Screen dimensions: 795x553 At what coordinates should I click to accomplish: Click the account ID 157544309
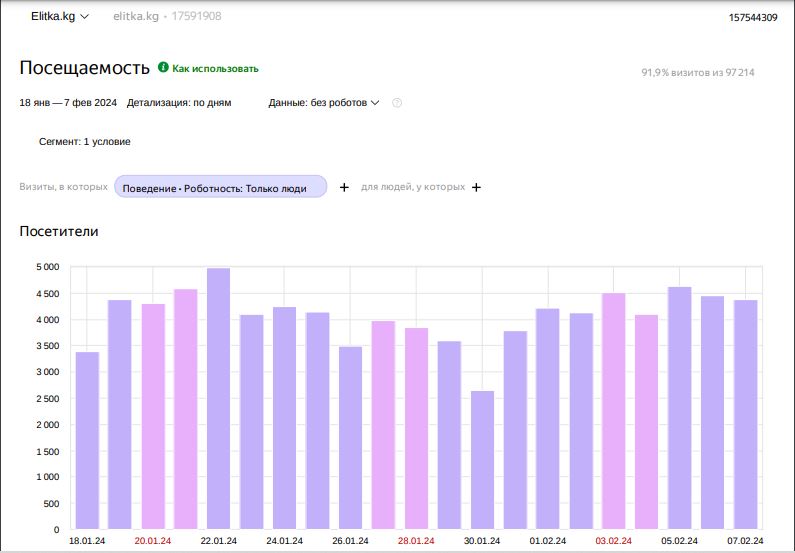pos(753,18)
